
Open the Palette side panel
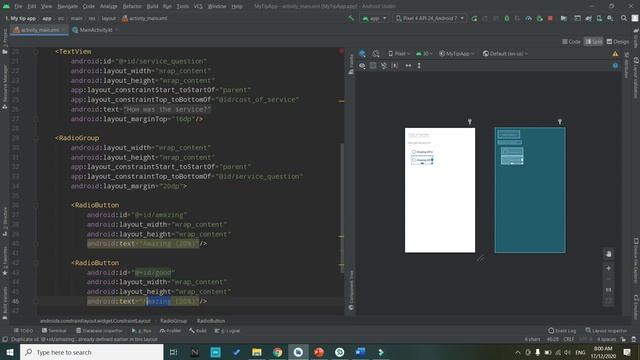(351, 64)
